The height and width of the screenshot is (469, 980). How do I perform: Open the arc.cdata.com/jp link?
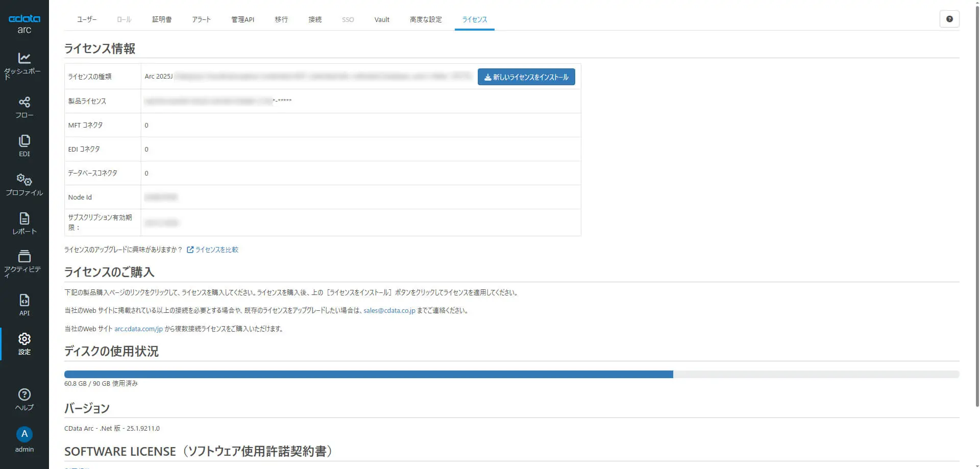click(138, 329)
